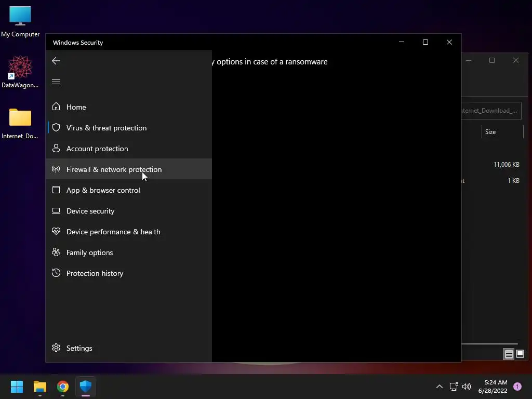Collapse the navigation hamburger menu
This screenshot has width=532, height=399.
pyautogui.click(x=56, y=82)
